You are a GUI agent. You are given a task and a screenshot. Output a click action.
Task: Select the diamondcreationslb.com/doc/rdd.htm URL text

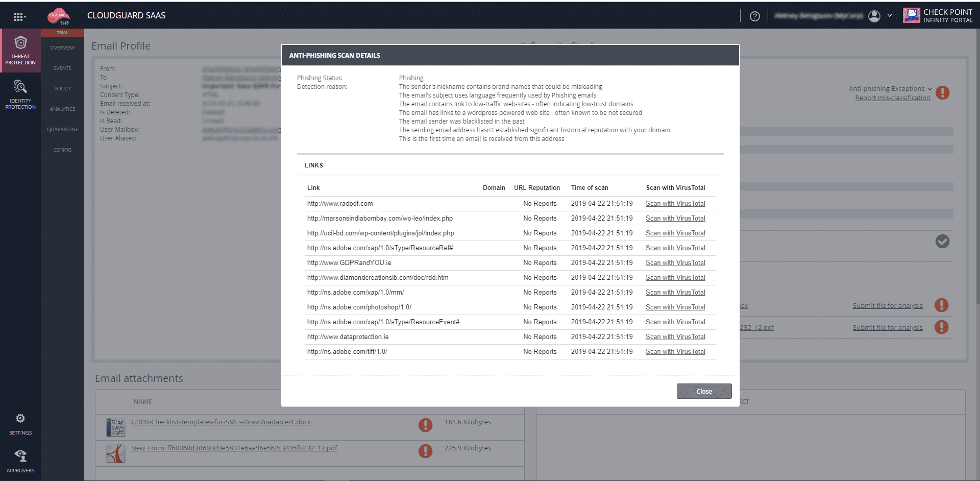click(x=378, y=278)
